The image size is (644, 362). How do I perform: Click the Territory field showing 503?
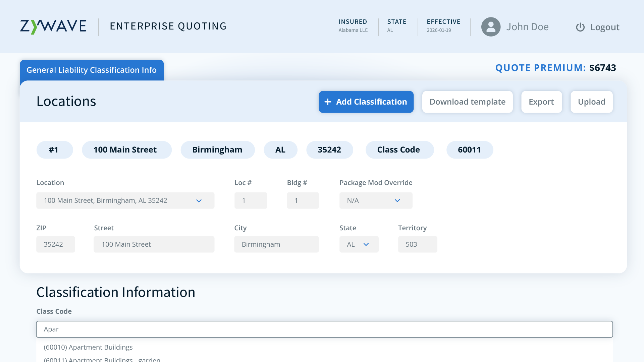(x=417, y=244)
